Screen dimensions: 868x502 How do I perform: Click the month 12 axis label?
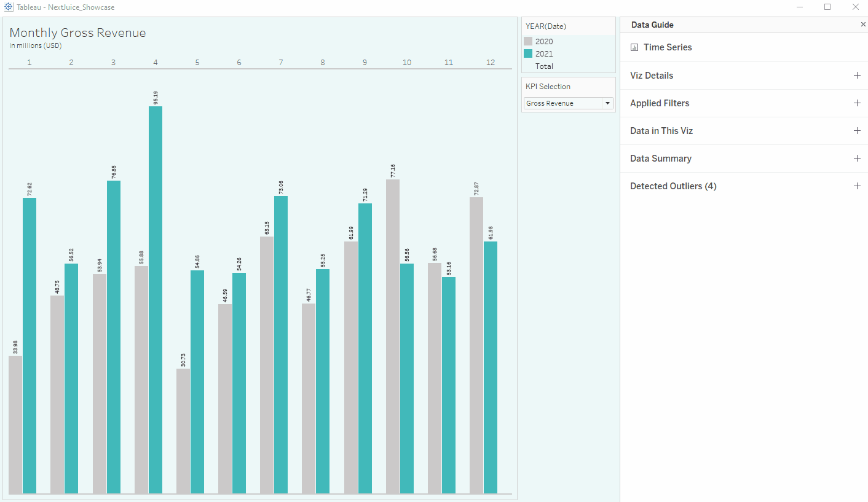pyautogui.click(x=491, y=62)
